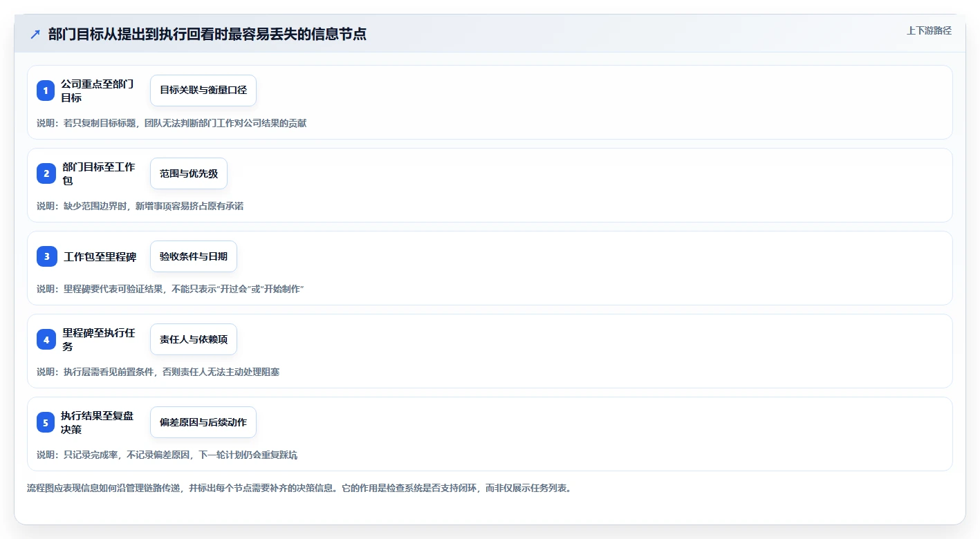Select the 偏差原因与后续动作 tag
The height and width of the screenshot is (539, 980).
point(203,422)
